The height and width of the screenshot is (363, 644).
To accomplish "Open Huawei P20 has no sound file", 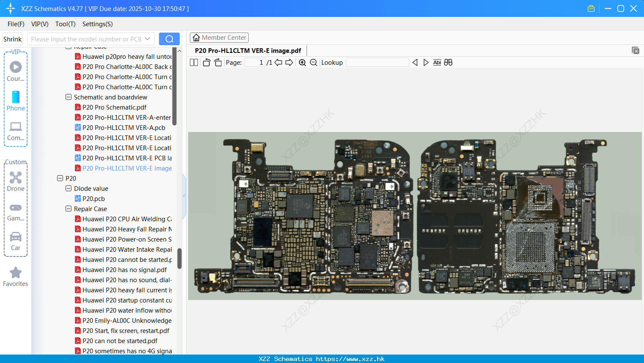I will click(x=123, y=280).
